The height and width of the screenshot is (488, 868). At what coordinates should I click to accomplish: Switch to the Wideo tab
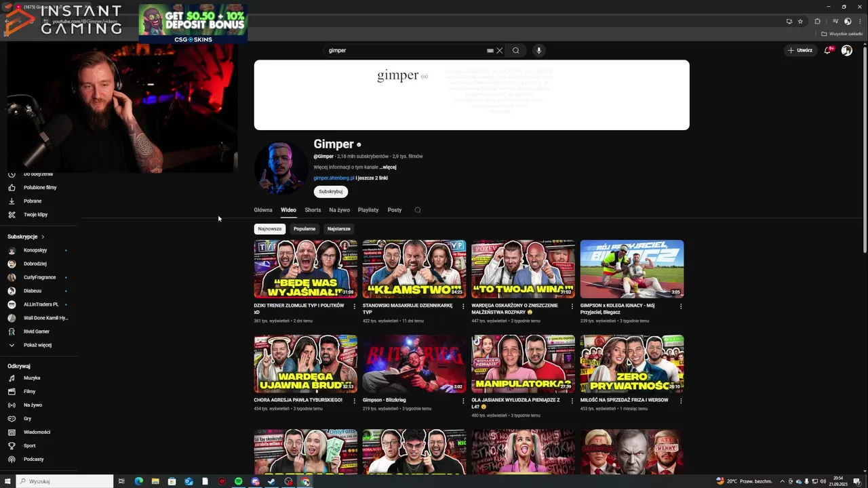point(289,210)
